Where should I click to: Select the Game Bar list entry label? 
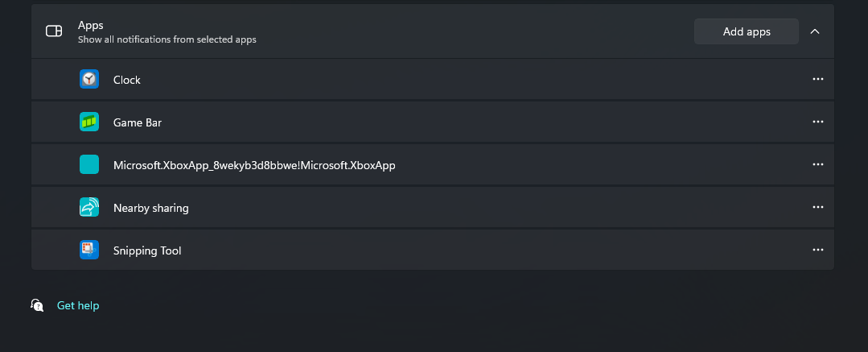138,122
